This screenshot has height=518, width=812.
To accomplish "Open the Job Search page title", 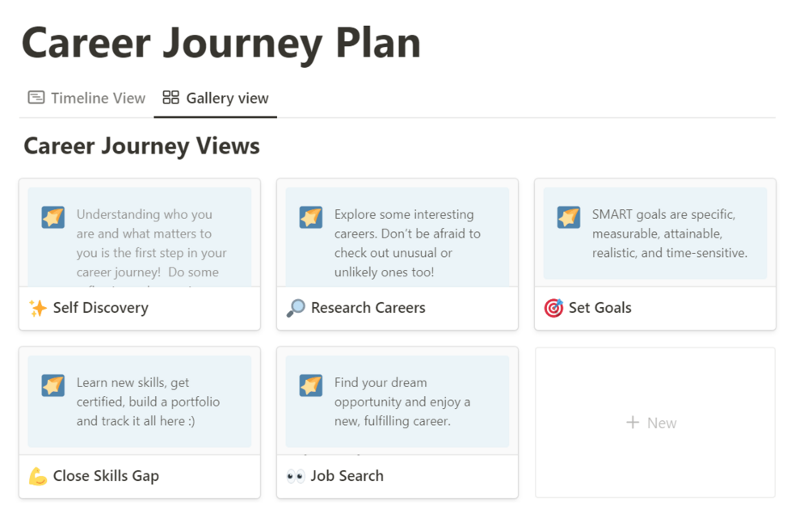I will tap(347, 476).
